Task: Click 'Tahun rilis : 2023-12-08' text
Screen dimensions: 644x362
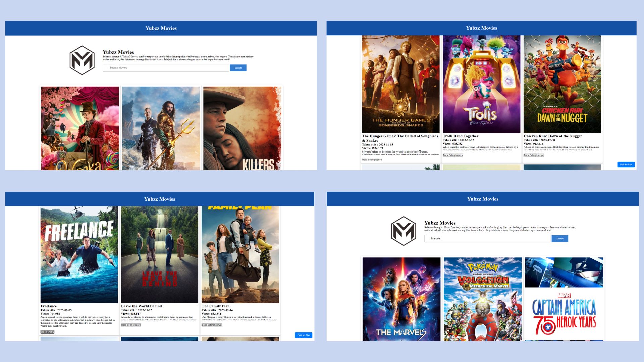Action: tap(539, 140)
